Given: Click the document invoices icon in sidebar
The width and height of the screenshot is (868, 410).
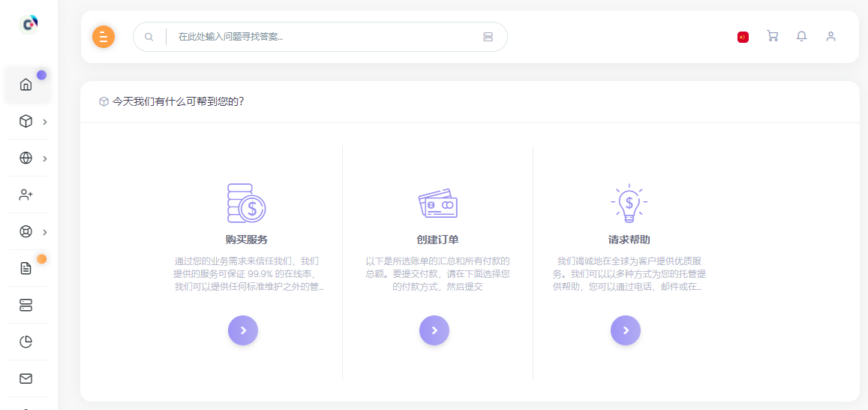Looking at the screenshot, I should tap(26, 268).
